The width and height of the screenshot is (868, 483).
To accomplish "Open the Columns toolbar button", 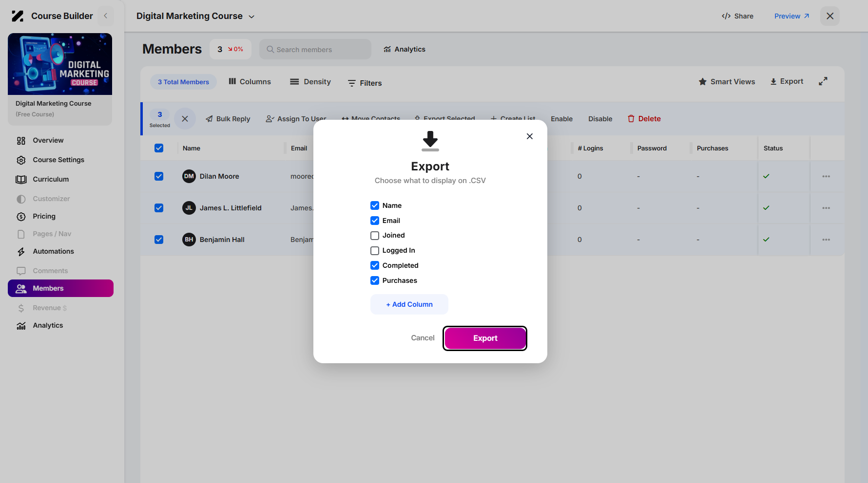I will (250, 82).
